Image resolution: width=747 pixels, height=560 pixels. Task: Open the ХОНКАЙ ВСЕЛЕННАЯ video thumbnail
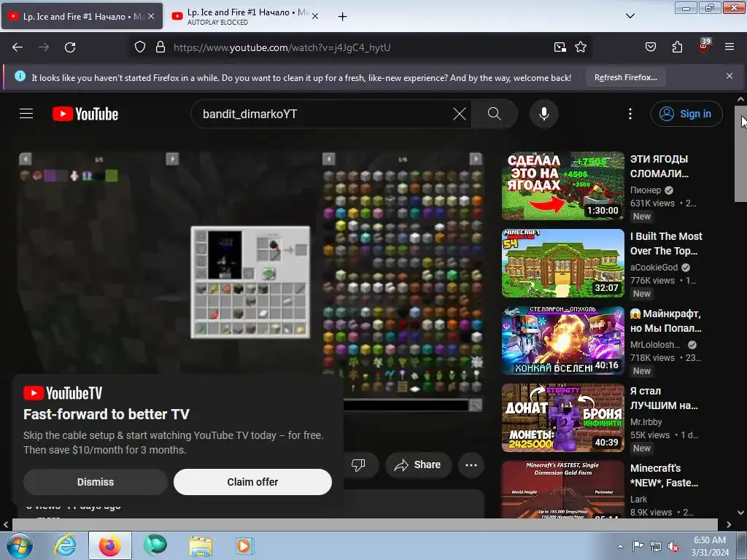(562, 341)
